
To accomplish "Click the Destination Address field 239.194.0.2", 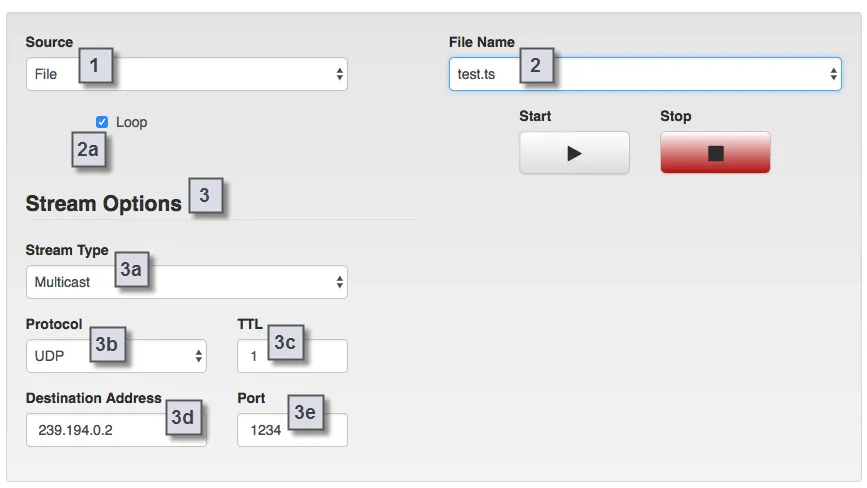I will coord(116,430).
